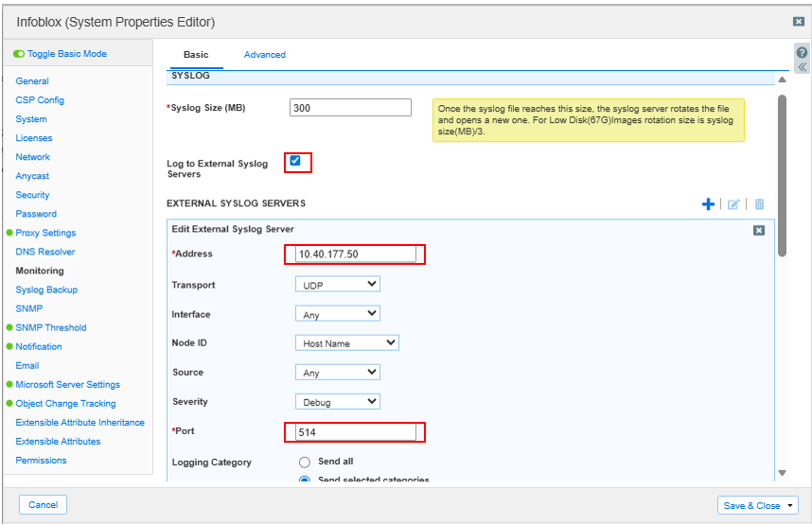Click the plus icon to add syslog server
812x525 pixels.
708,204
